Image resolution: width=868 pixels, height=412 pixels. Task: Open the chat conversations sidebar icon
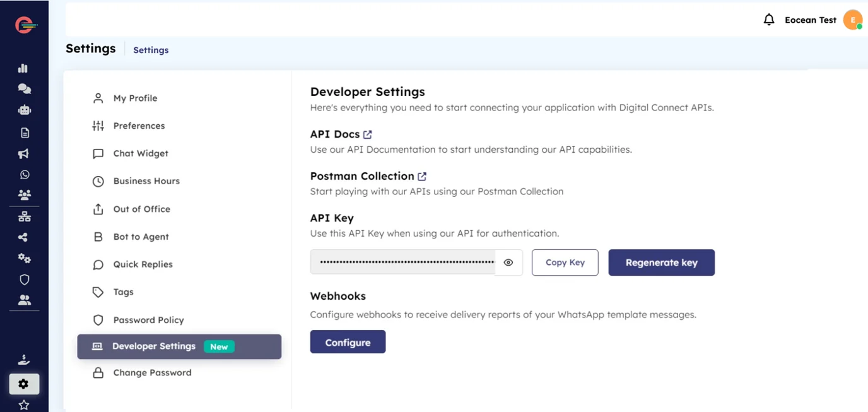click(x=24, y=89)
